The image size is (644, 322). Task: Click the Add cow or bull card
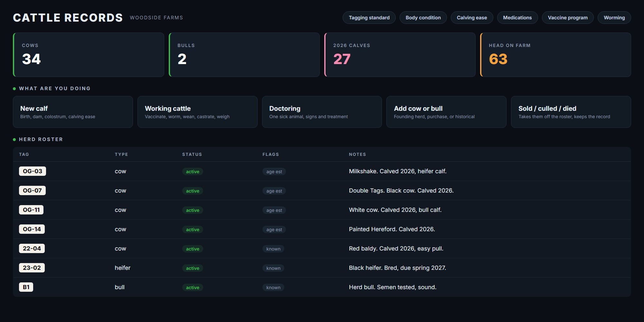tap(446, 112)
